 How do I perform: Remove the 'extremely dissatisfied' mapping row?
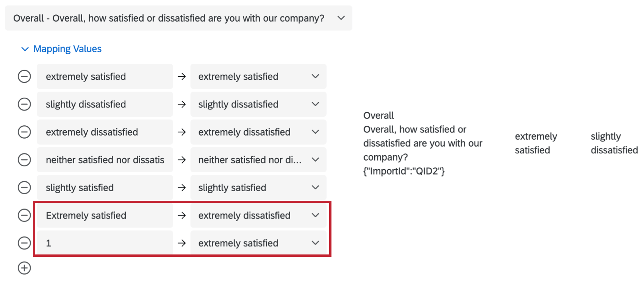[24, 132]
